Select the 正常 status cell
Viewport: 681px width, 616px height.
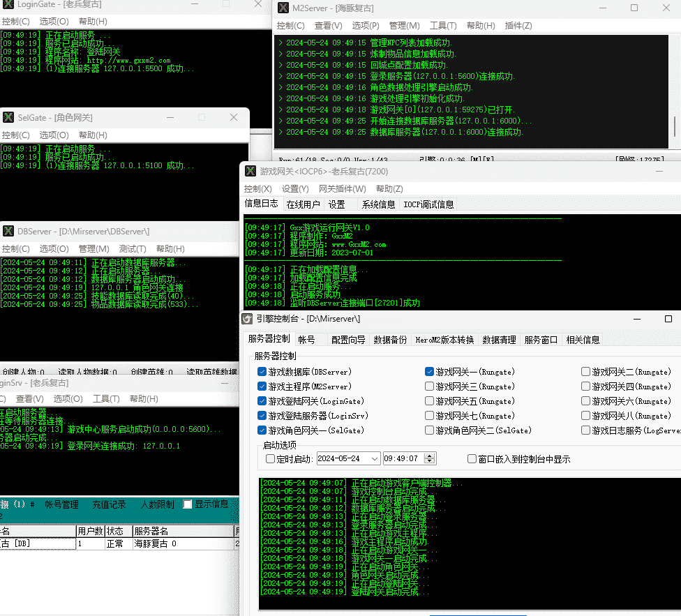click(119, 544)
